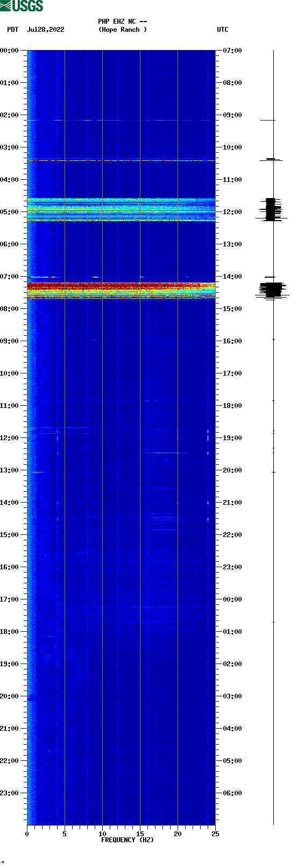Click the 25 Hz frequency tick label
The image size is (297, 868).
coord(215,834)
